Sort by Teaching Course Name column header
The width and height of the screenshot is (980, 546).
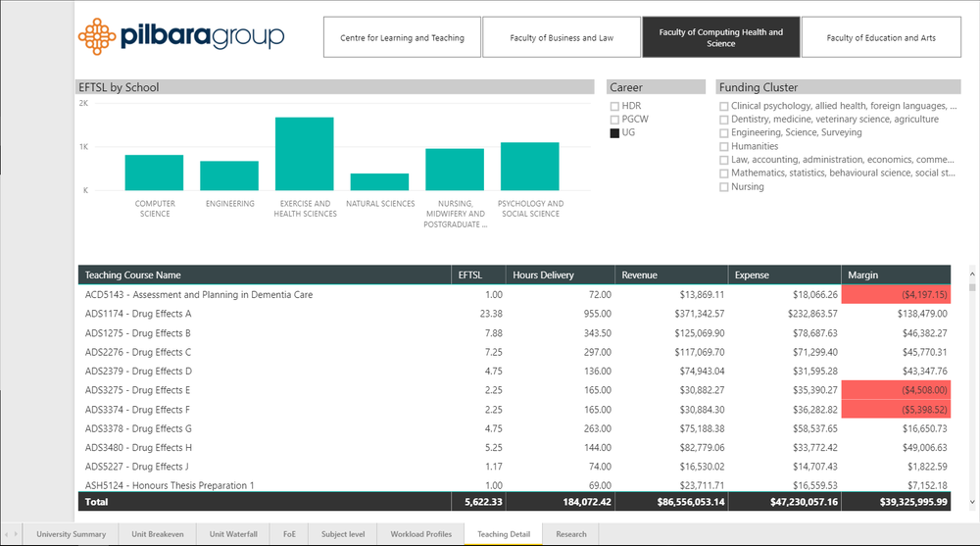[265, 274]
